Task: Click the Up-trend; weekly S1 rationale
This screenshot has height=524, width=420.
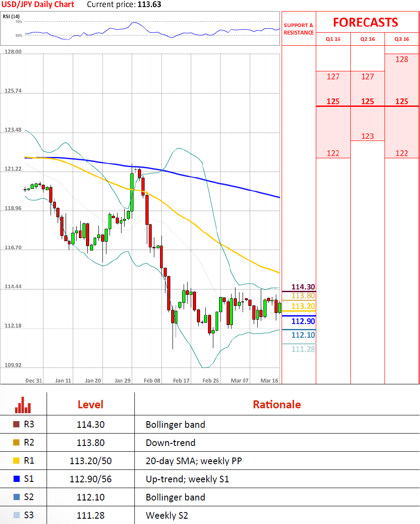Action: [x=188, y=479]
